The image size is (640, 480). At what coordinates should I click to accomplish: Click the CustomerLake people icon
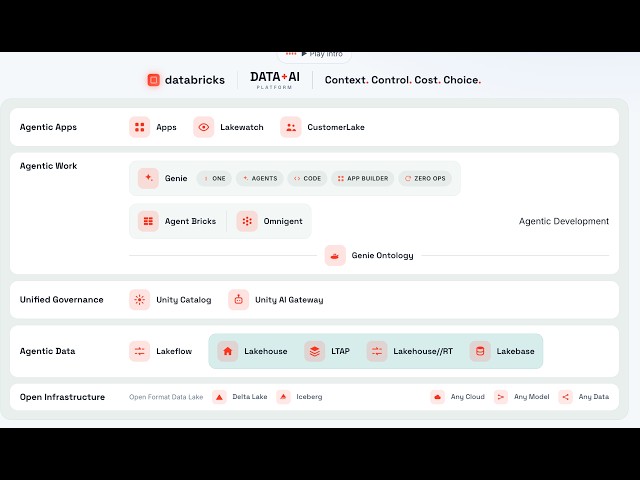(x=291, y=127)
